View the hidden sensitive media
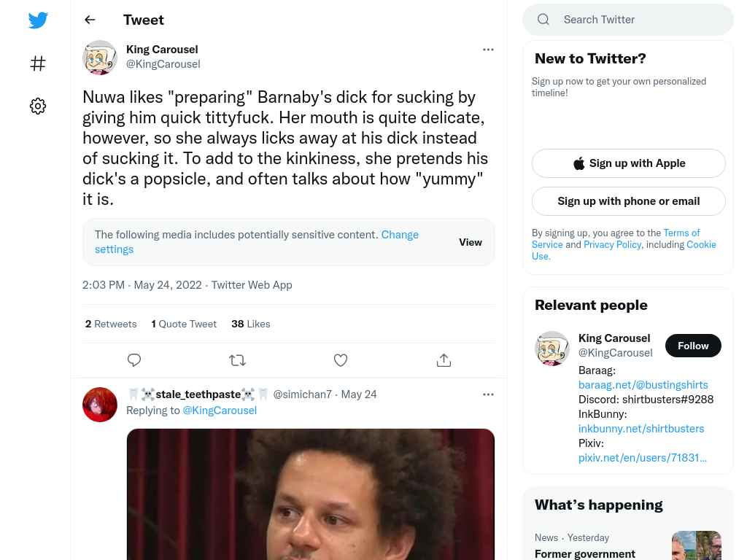Image resolution: width=747 pixels, height=560 pixels. click(x=471, y=242)
